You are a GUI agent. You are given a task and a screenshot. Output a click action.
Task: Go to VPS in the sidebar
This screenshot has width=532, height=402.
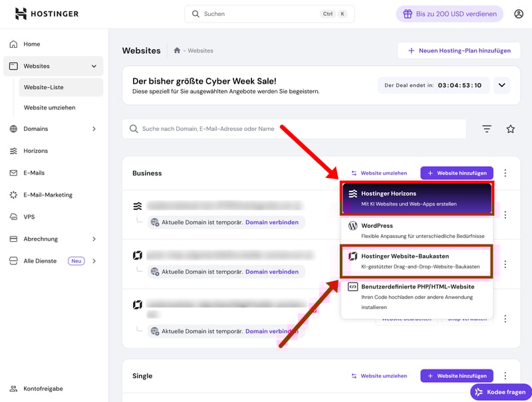(31, 217)
